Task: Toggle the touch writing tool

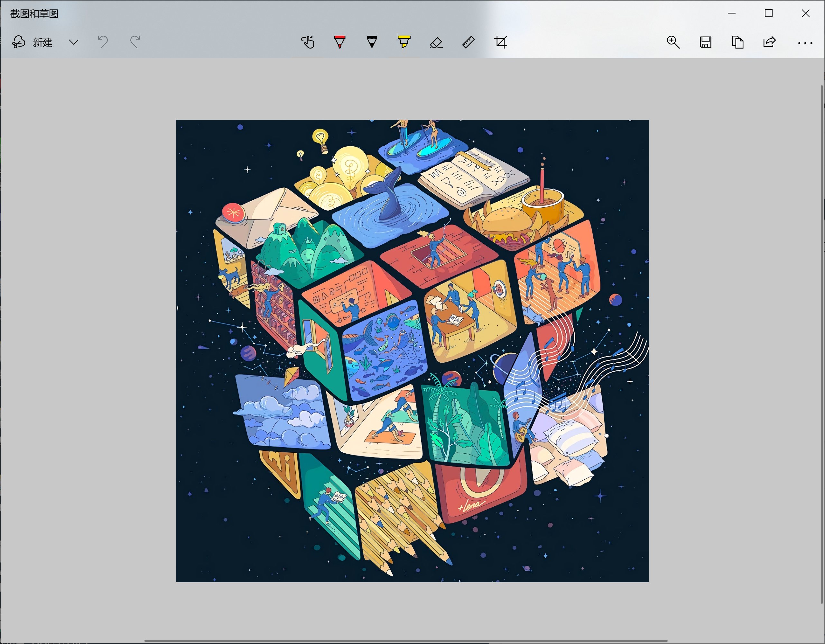Action: click(308, 42)
